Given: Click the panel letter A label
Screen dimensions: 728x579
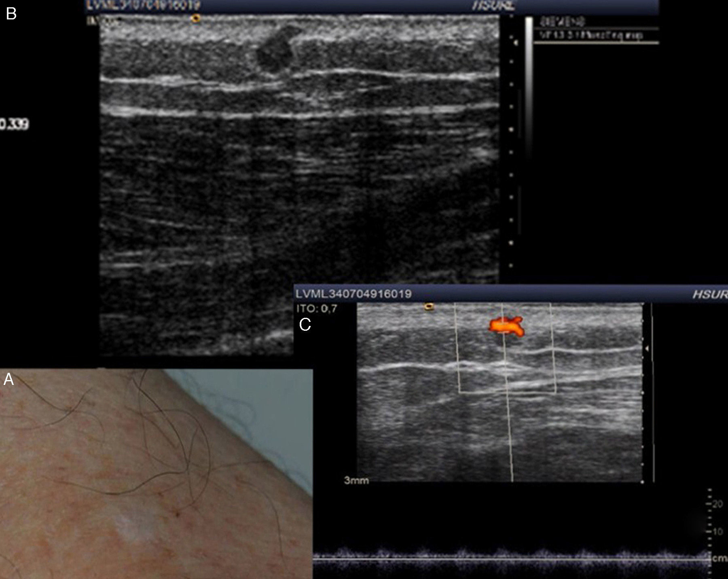Looking at the screenshot, I should [8, 379].
